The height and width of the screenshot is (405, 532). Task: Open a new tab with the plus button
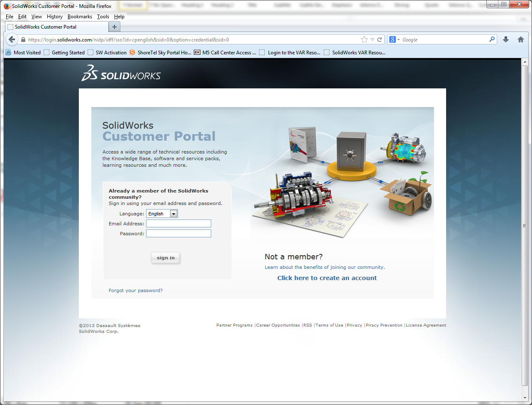(115, 27)
